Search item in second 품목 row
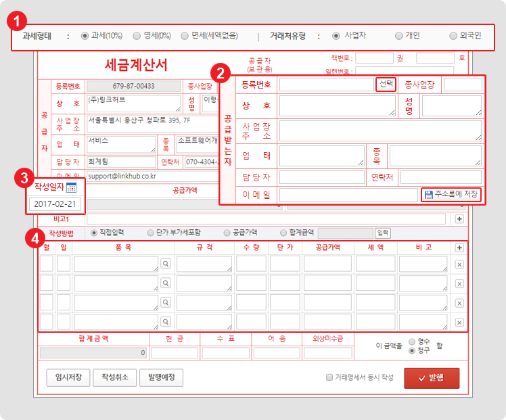The width and height of the screenshot is (506, 420). [x=166, y=283]
